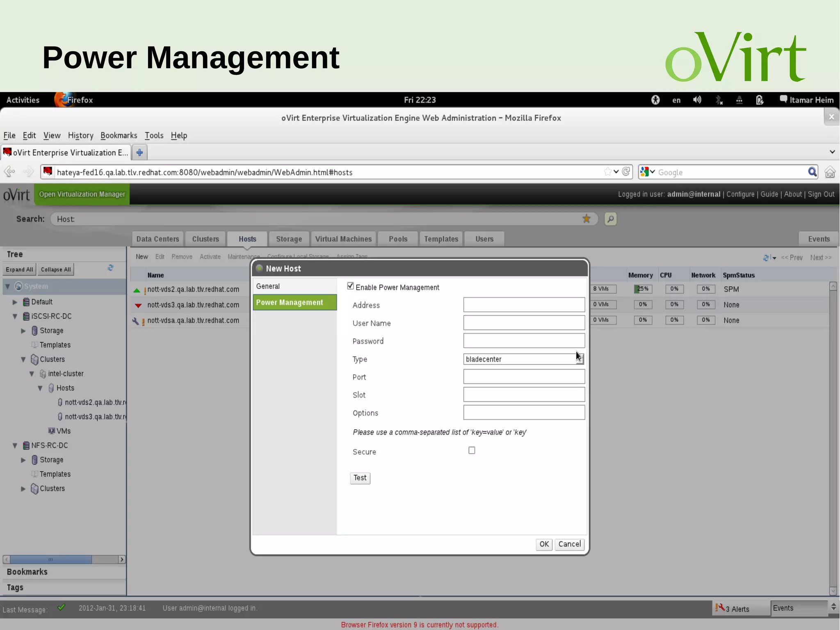Viewport: 840px width, 630px height.
Task: Collapse the intel-cluster node
Action: [32, 374]
